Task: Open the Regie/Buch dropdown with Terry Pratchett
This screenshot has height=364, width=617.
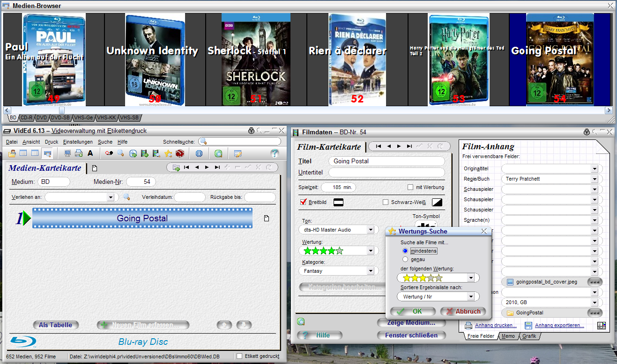Action: pos(595,179)
